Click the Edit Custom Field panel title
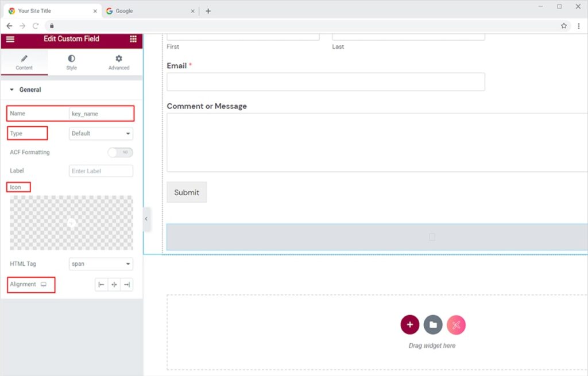This screenshot has width=588, height=376. click(x=71, y=38)
